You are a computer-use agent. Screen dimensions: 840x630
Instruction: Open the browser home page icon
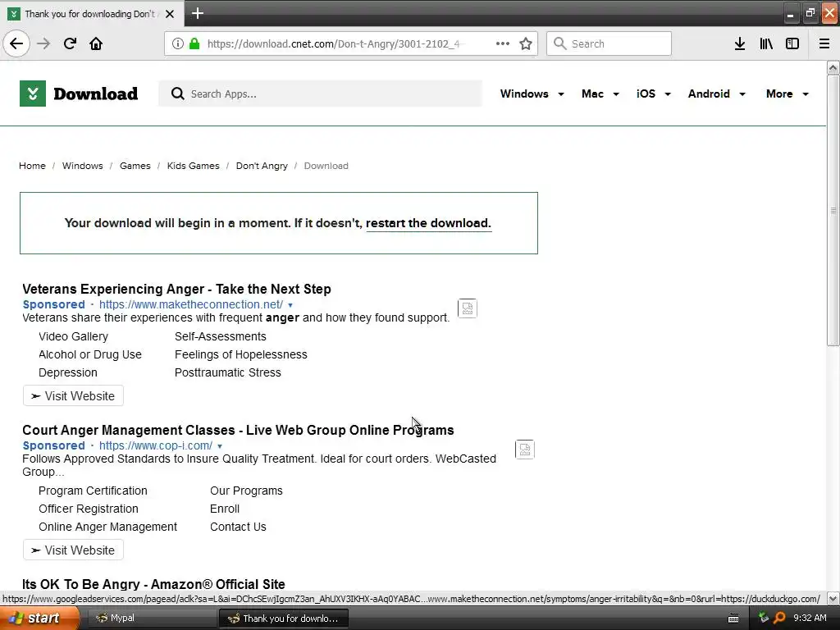tap(96, 43)
